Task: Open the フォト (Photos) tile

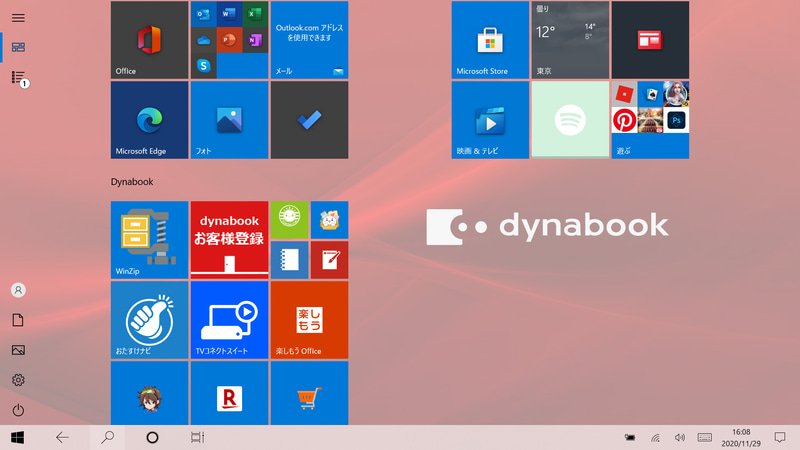Action: [230, 120]
